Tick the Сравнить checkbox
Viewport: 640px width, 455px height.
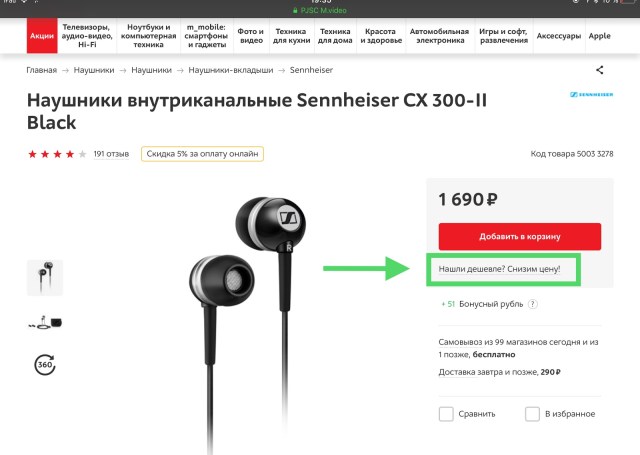446,414
